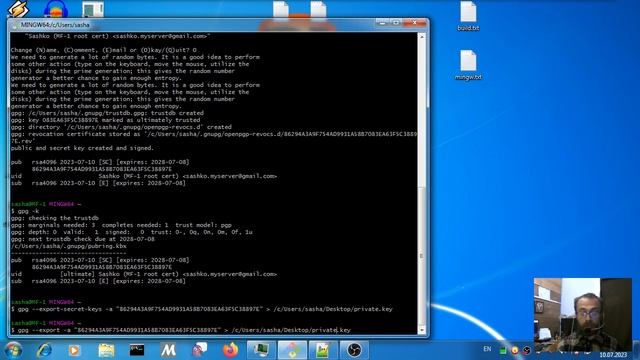The image size is (640, 360).
Task: Switch to the computer monitor taskbar app
Action: pyautogui.click(x=261, y=350)
